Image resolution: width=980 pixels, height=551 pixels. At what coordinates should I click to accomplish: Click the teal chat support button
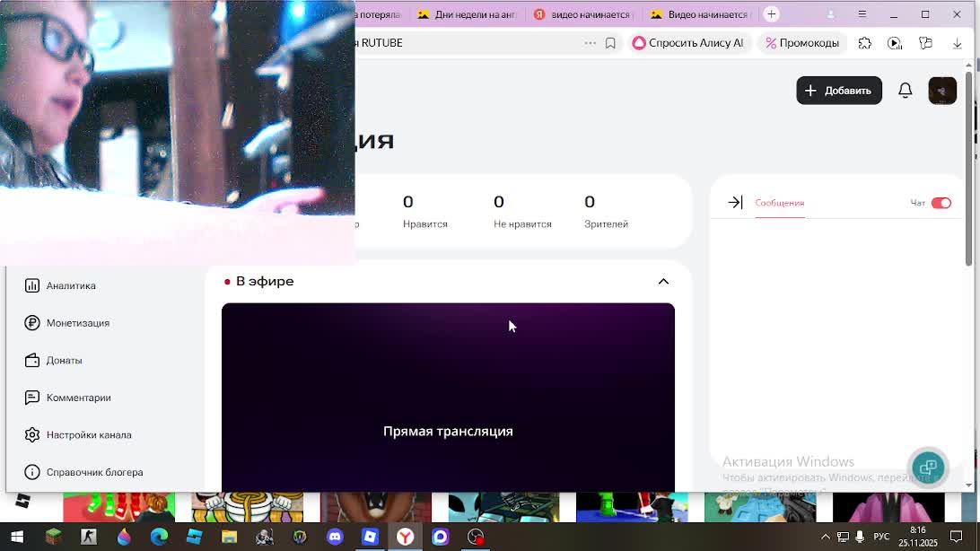[x=928, y=467]
